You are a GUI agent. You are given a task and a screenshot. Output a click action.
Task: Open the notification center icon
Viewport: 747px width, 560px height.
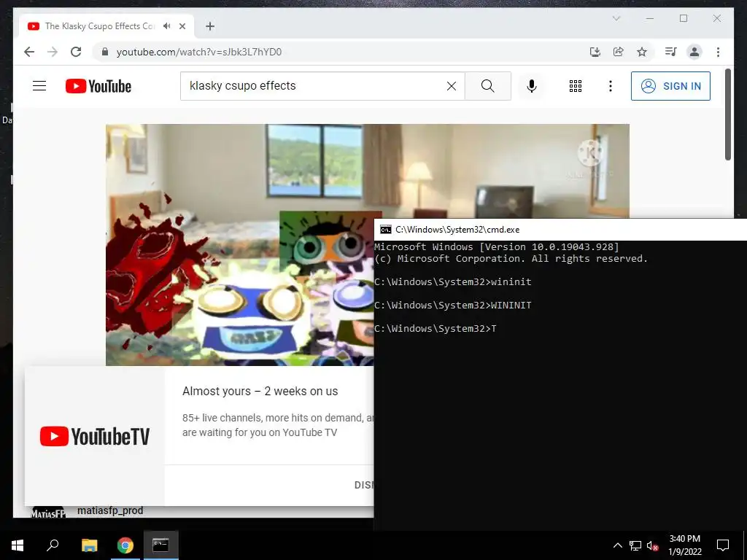[723, 545]
